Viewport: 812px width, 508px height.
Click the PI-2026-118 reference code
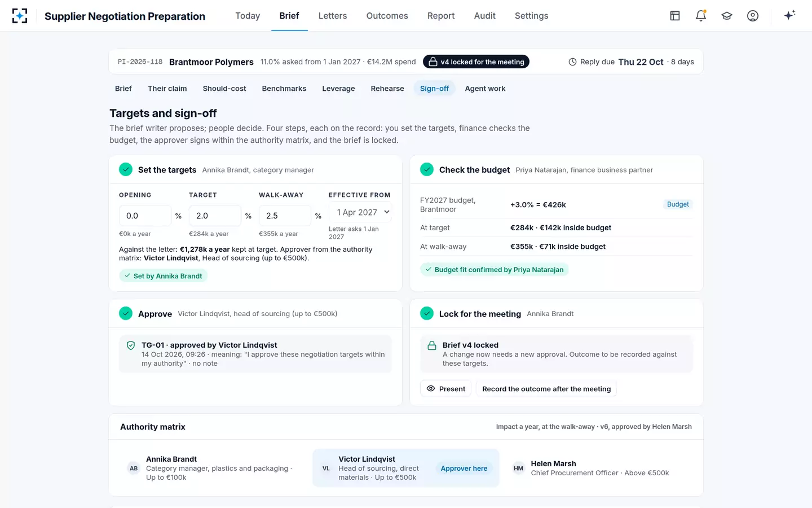(140, 62)
